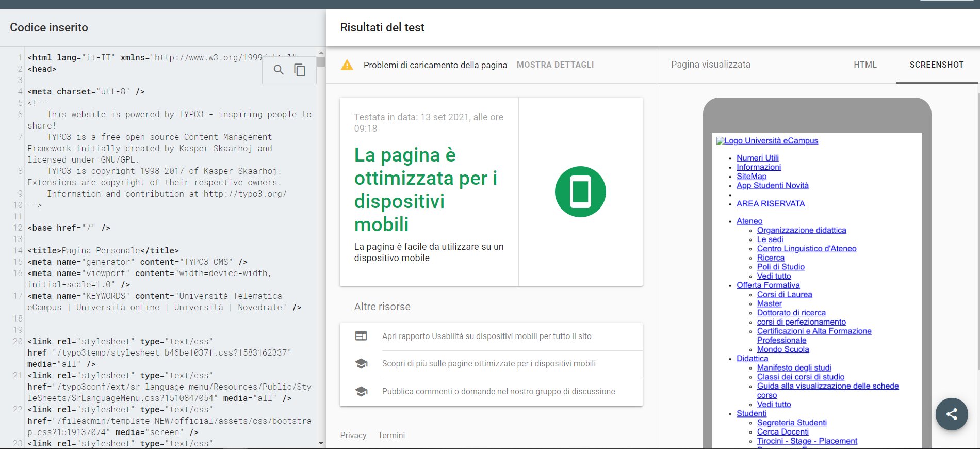Copy the inserted code with copy icon
Viewport: 980px width, 449px height.
300,70
